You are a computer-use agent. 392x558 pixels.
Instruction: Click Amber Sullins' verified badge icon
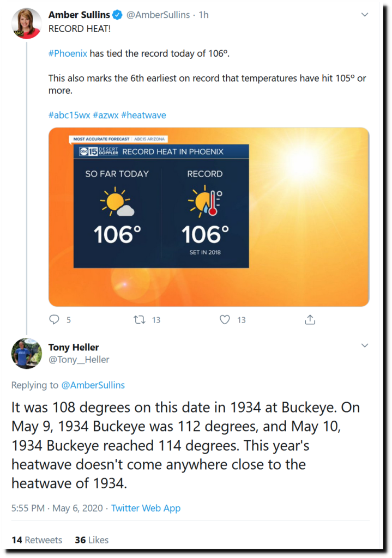click(x=117, y=15)
